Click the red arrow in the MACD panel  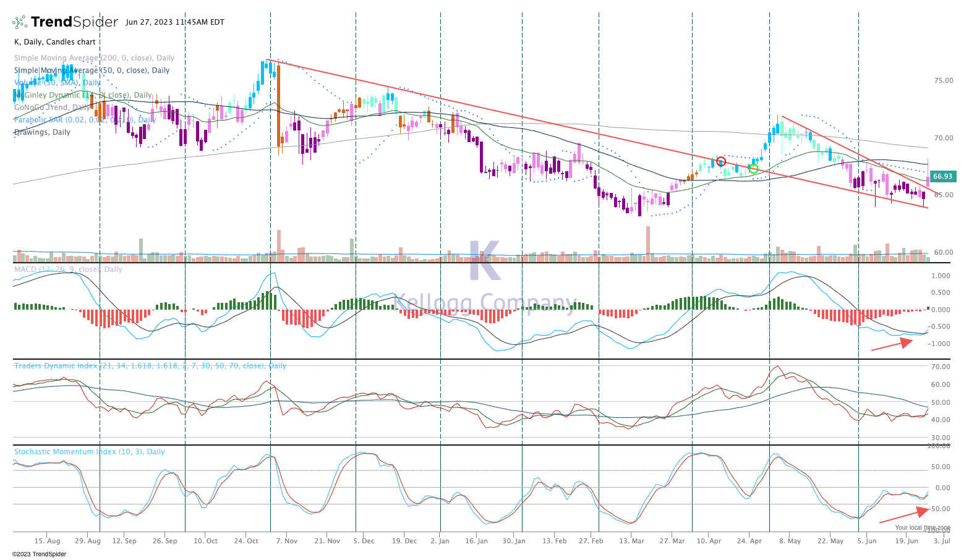tap(892, 344)
